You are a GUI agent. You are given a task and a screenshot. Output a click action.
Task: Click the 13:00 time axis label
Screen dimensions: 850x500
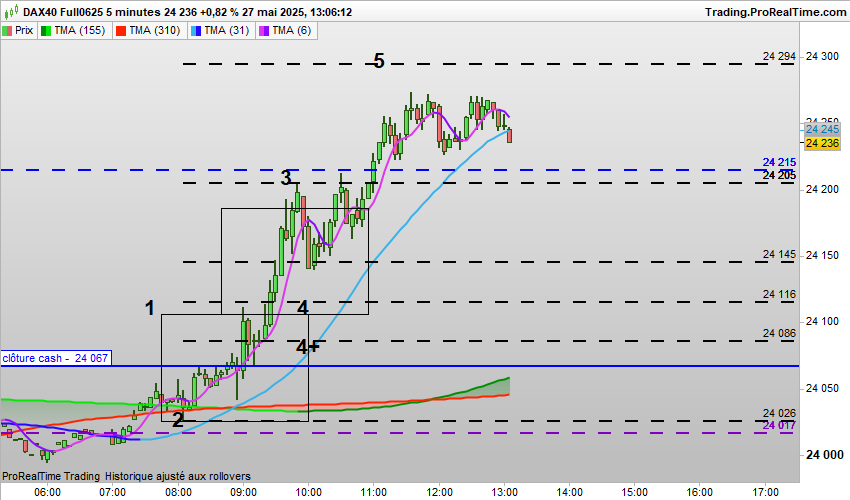(504, 492)
